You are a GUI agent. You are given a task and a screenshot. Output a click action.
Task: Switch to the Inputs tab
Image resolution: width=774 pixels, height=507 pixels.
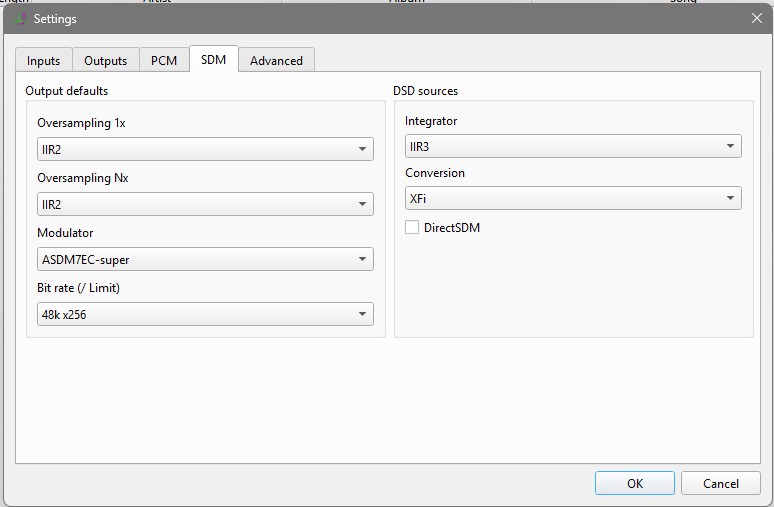click(43, 60)
